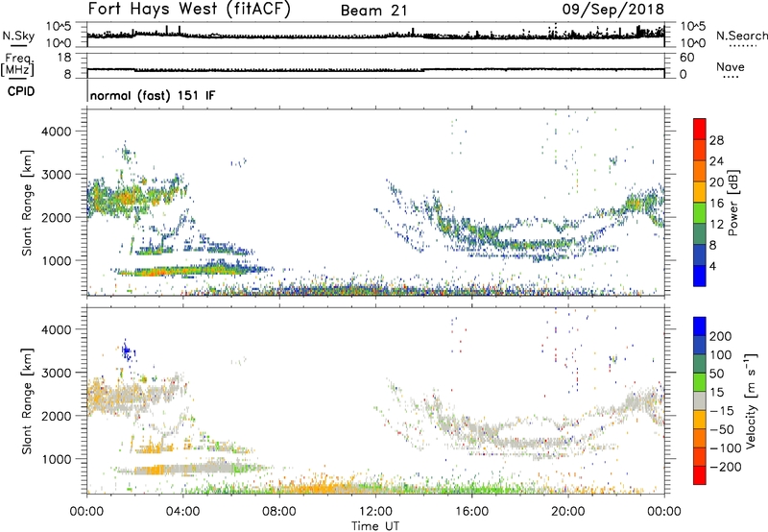The height and width of the screenshot is (532, 768).
Task: Click the velocity scale value '-200'
Action: [x=726, y=467]
